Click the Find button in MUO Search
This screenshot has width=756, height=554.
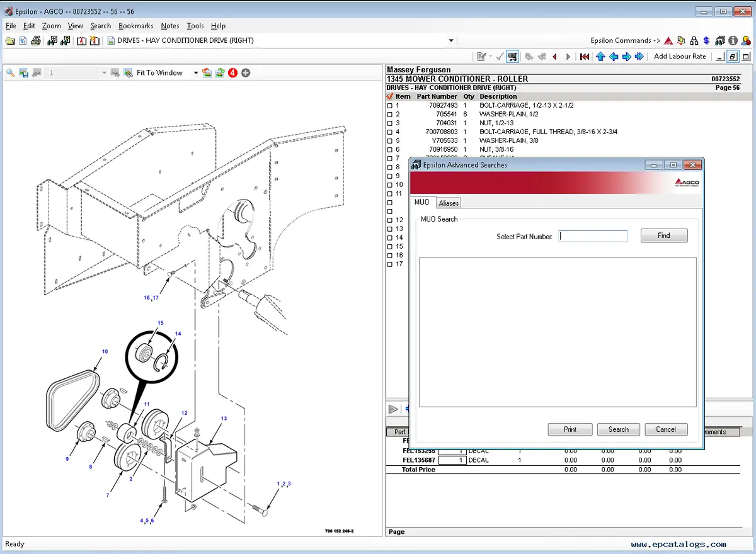pos(664,235)
